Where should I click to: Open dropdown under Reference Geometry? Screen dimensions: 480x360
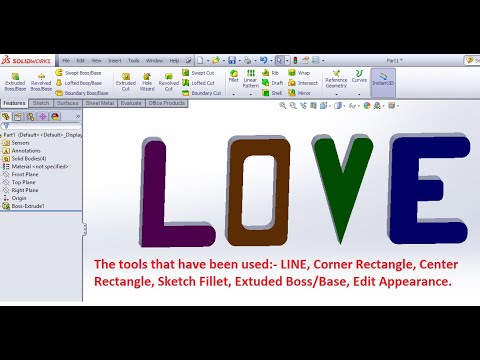coord(336,94)
